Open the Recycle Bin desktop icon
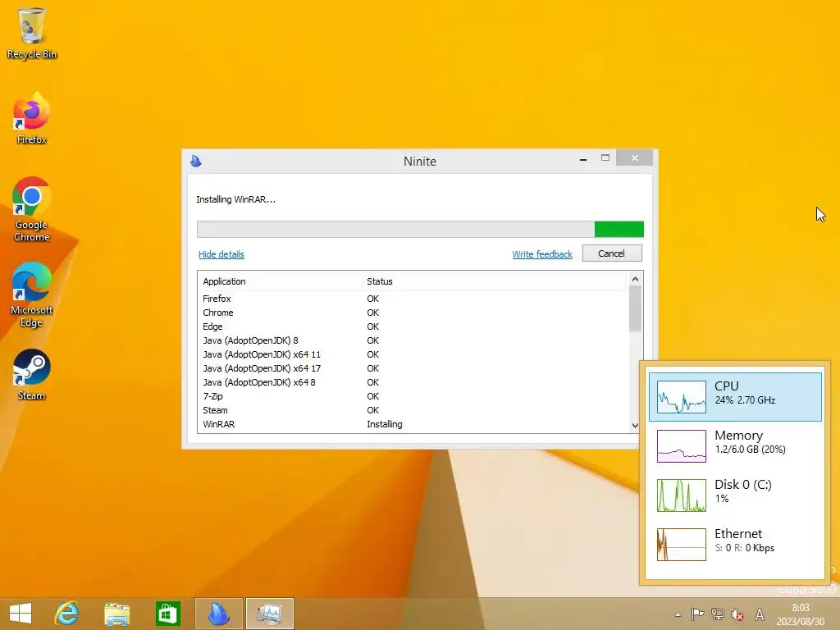Viewport: 840px width, 630px height. (x=32, y=33)
